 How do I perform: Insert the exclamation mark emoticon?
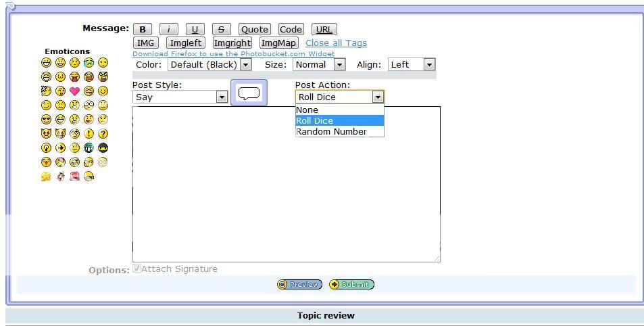(89, 134)
